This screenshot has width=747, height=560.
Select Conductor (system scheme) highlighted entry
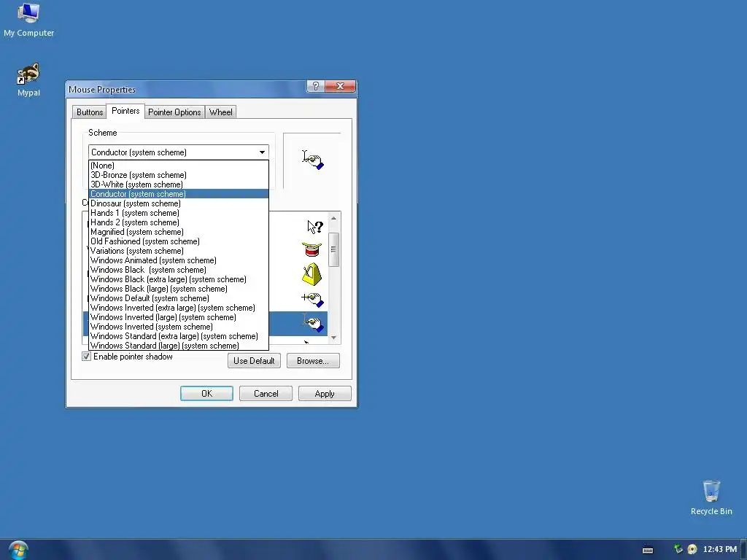(179, 194)
